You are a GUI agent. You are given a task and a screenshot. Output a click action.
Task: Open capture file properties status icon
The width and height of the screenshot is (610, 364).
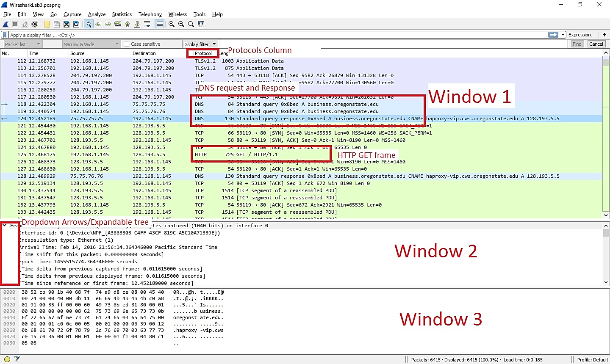[x=17, y=359]
